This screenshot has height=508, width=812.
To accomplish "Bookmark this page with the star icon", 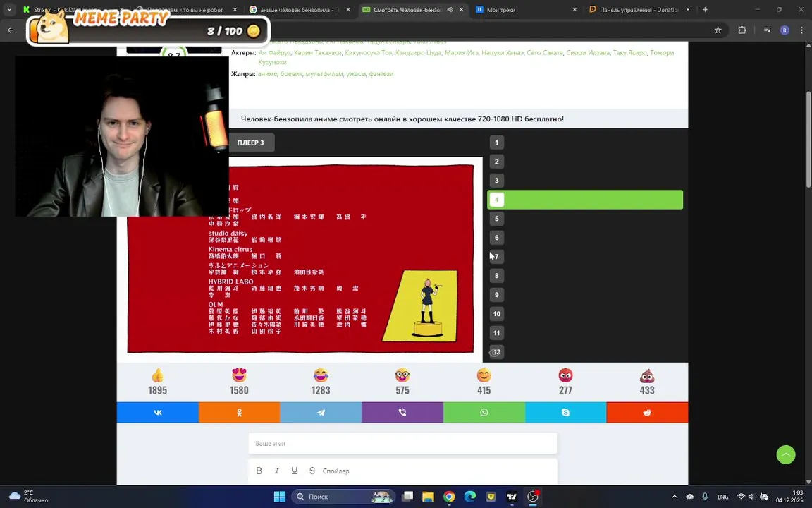I will (718, 30).
